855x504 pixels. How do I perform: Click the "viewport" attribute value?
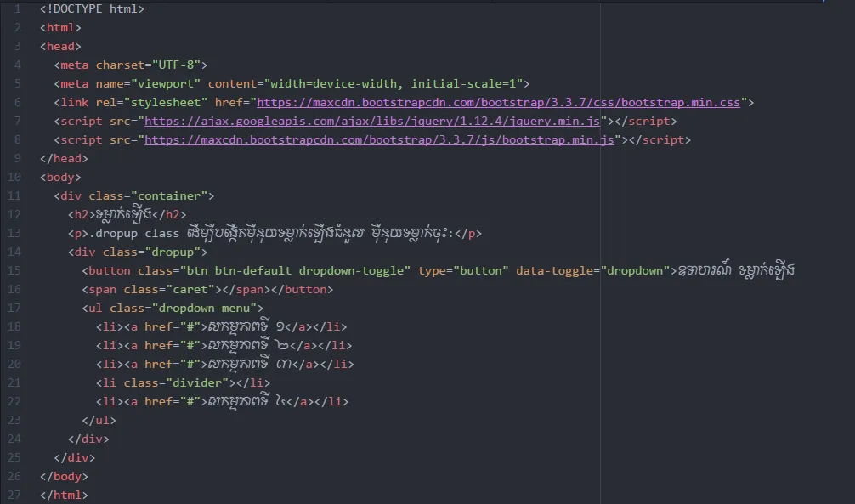166,83
